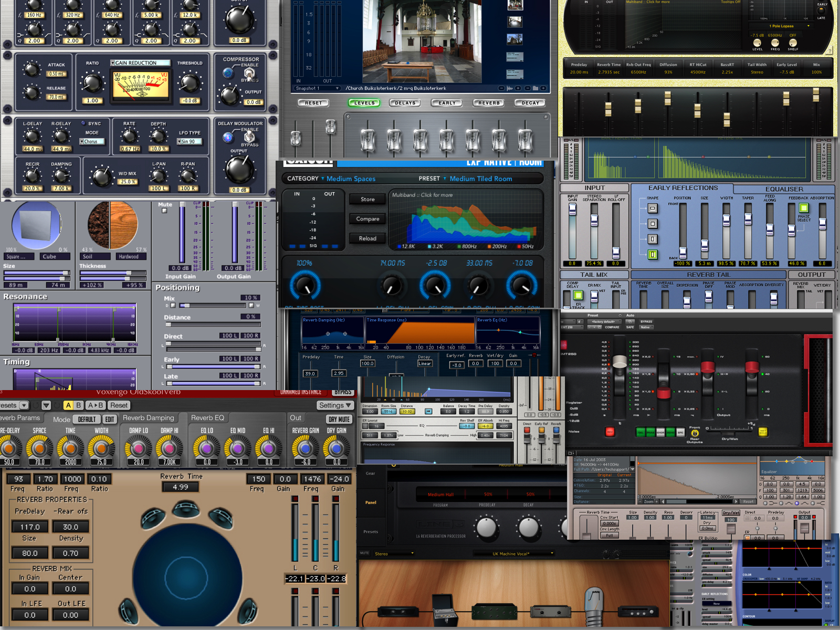Click the top left surround speaker icon
The image size is (840, 630).
152,517
